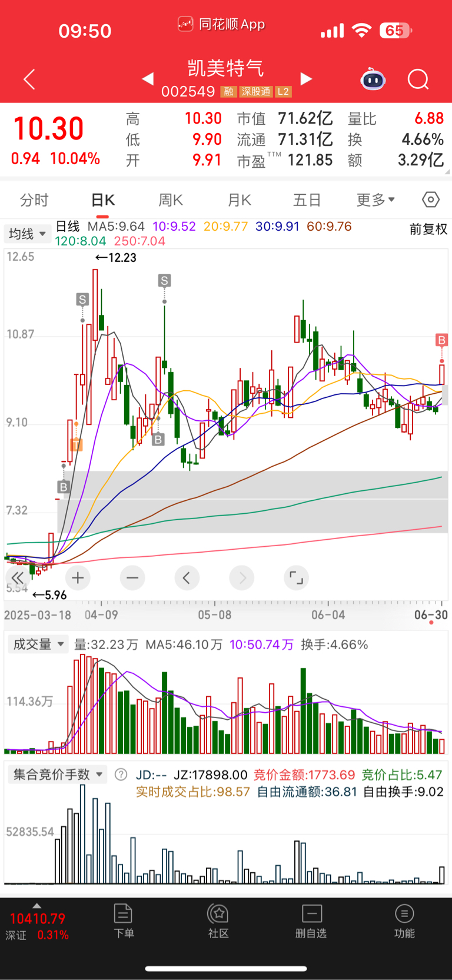
Task: Shift chart right with arrow button
Action: click(x=242, y=578)
